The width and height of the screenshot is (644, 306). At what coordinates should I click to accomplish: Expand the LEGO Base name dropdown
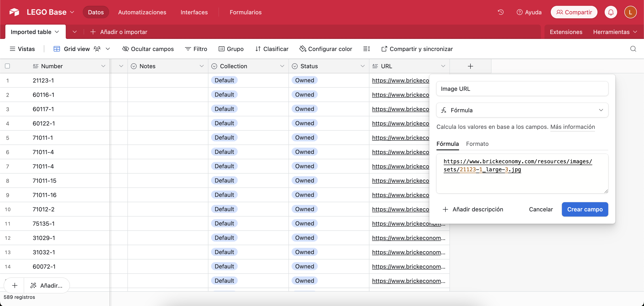point(72,12)
